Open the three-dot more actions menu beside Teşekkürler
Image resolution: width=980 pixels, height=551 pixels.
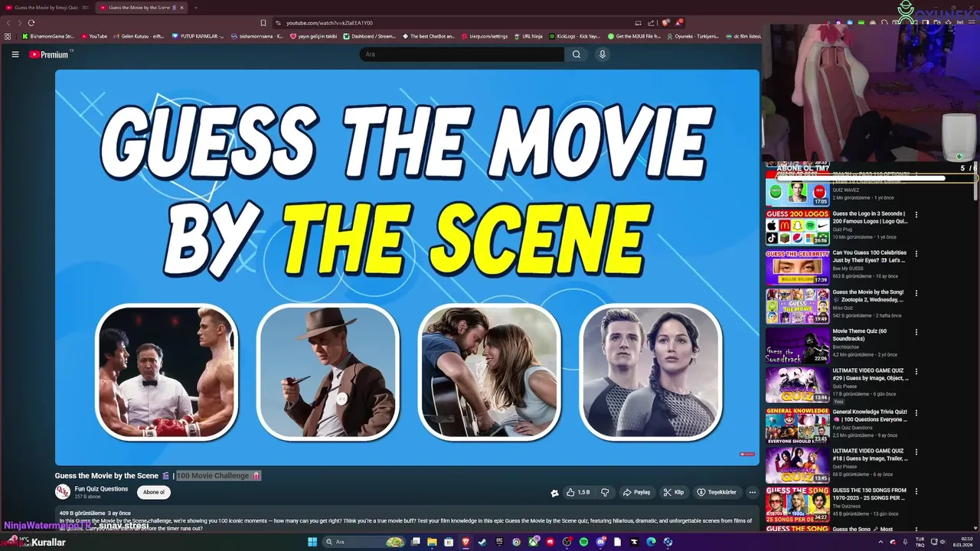[x=753, y=492]
